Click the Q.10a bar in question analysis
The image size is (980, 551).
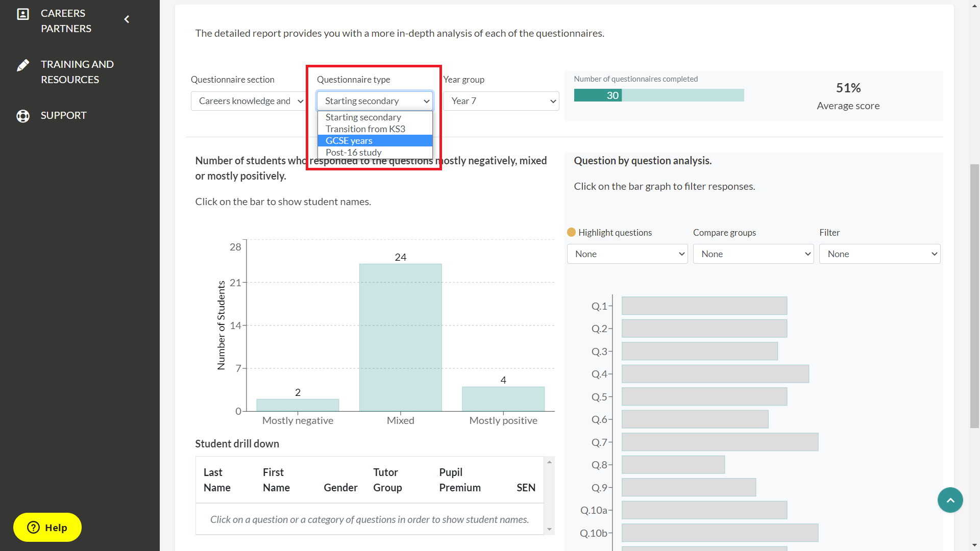[704, 510]
